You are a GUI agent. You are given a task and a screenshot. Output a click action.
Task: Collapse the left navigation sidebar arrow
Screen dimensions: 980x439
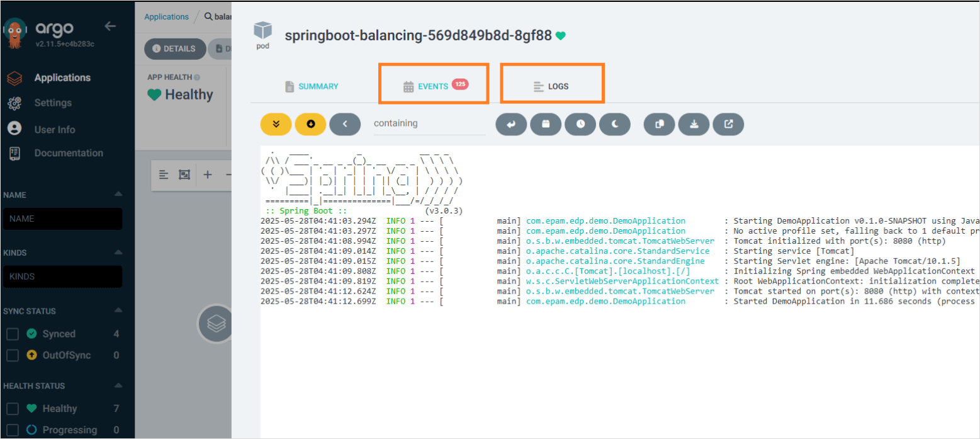click(x=111, y=26)
